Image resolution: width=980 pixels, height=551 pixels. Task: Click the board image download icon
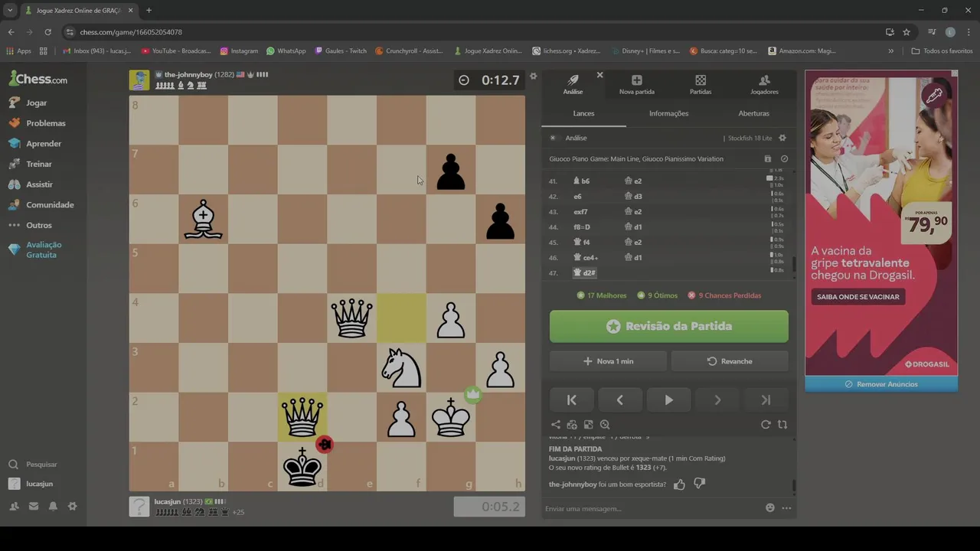588,425
